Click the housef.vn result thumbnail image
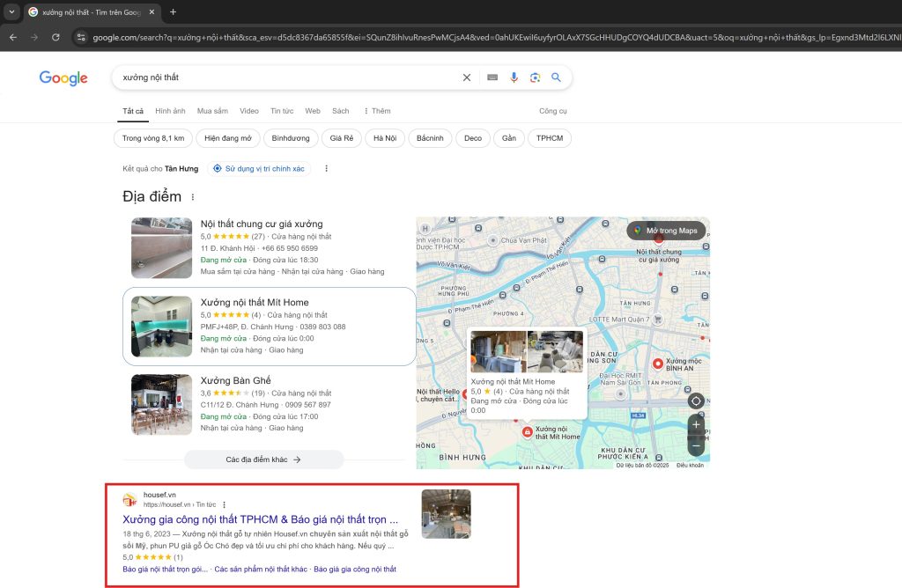902x588 pixels. click(x=447, y=514)
